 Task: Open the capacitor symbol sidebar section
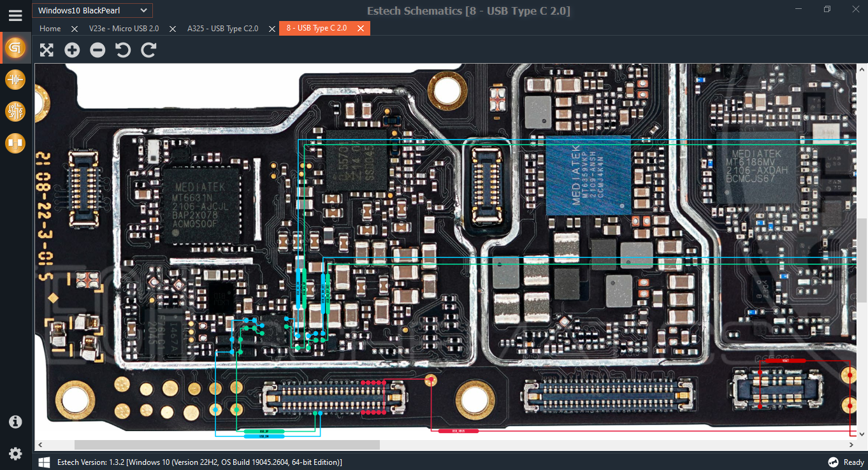(15, 80)
